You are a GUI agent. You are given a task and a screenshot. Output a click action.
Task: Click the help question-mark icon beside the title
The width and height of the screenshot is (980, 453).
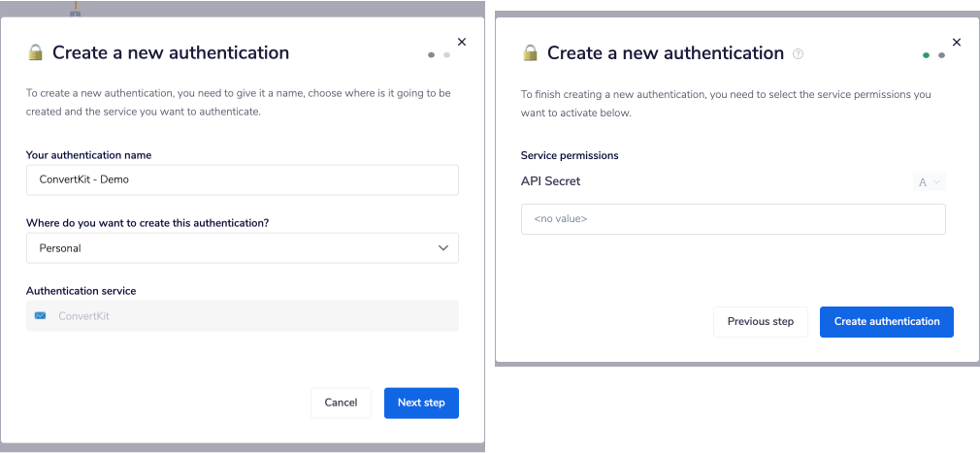coord(798,54)
